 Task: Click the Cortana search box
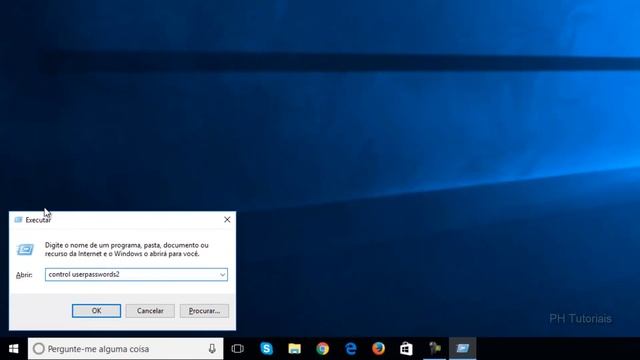tap(126, 349)
